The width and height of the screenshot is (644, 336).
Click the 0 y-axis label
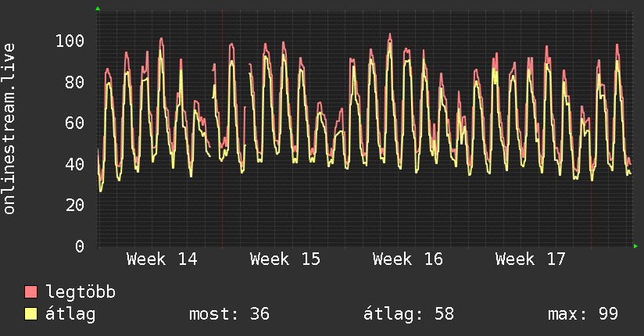pos(80,246)
